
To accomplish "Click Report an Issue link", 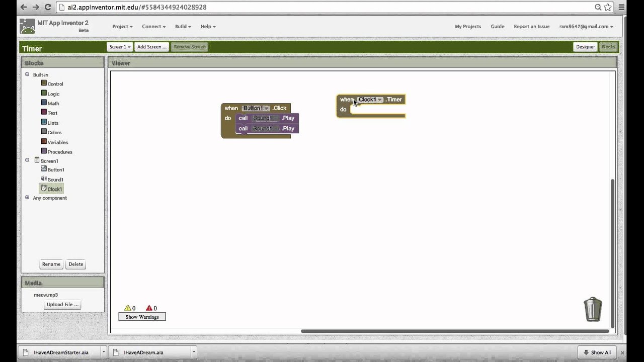I will point(532,26).
